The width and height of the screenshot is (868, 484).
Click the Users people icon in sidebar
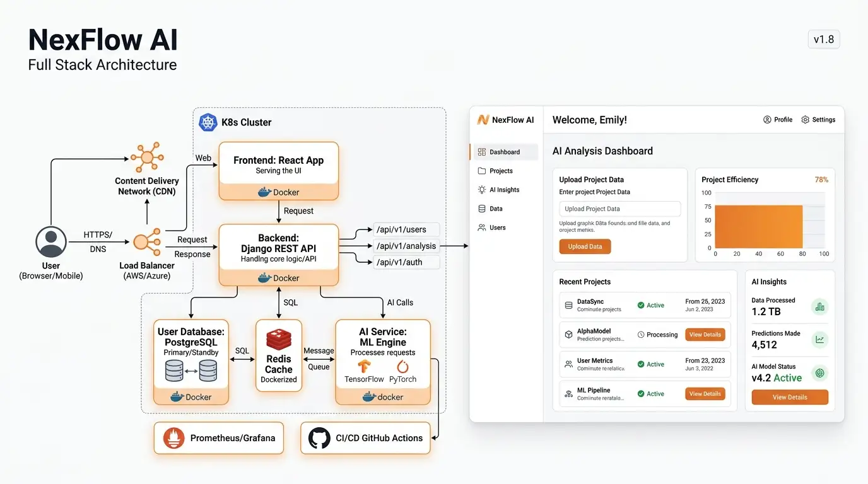tap(482, 228)
